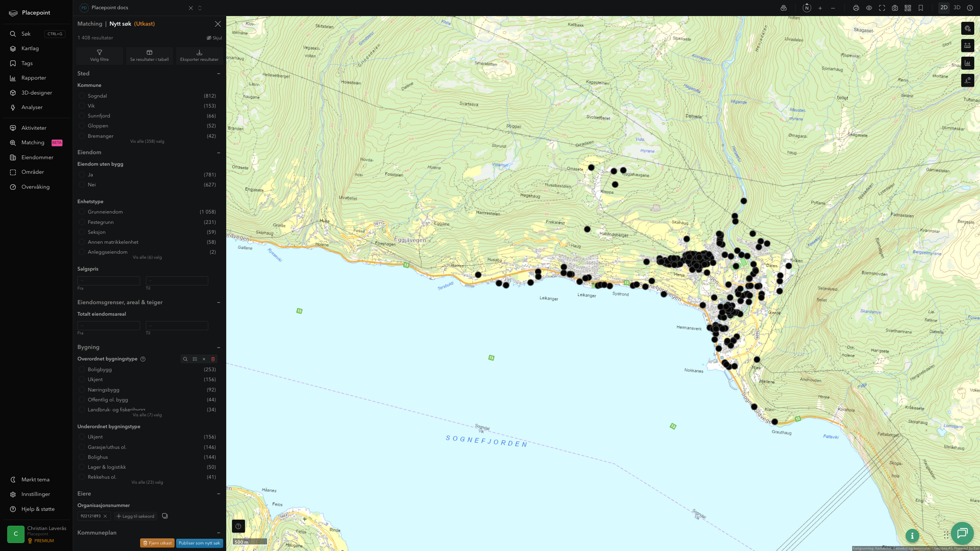
Task: Activate the click-select tool on the map
Action: coord(967,29)
